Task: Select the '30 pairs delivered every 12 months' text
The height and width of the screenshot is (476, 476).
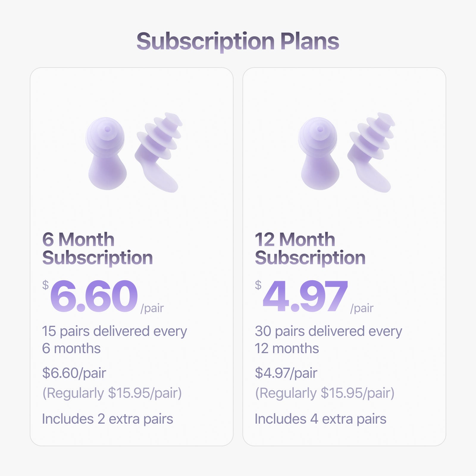Action: (328, 339)
